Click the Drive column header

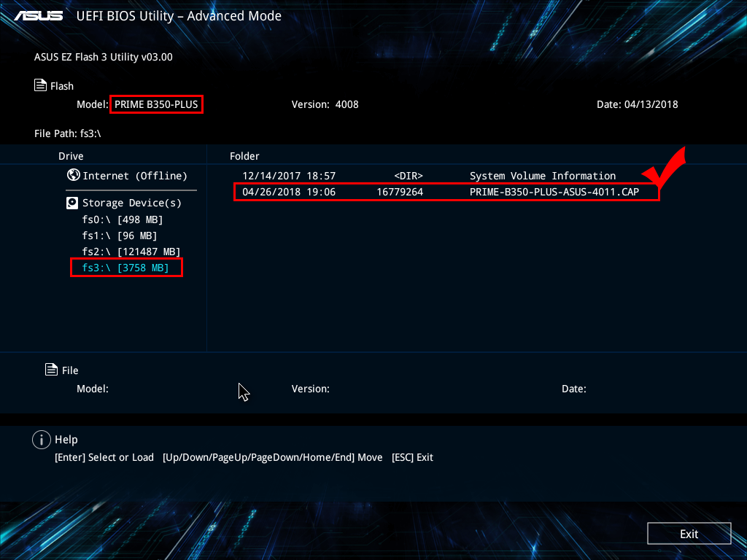[x=71, y=156]
